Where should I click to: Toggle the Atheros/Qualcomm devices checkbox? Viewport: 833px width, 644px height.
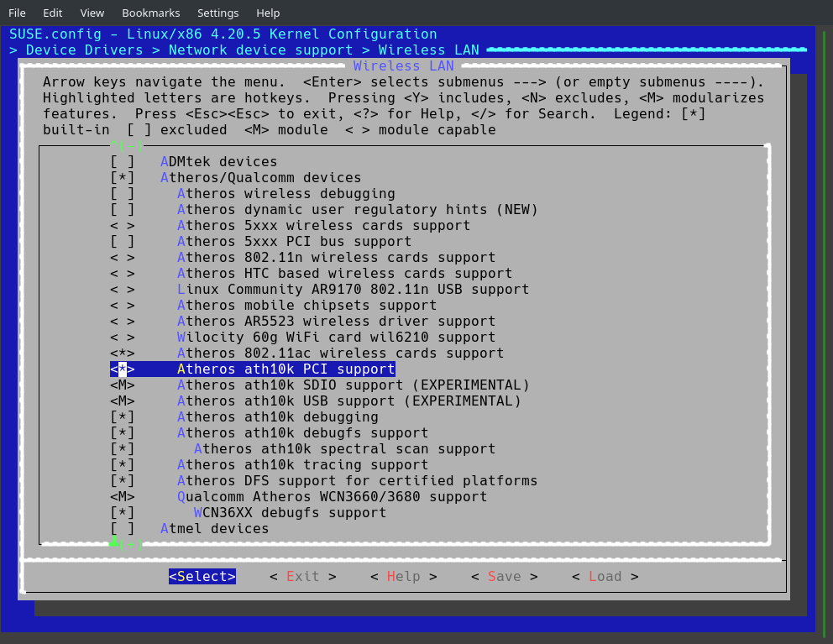[x=123, y=177]
